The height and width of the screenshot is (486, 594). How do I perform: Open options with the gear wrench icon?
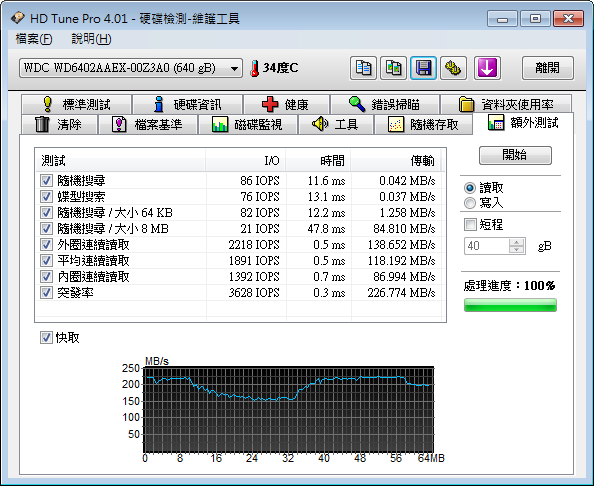453,68
